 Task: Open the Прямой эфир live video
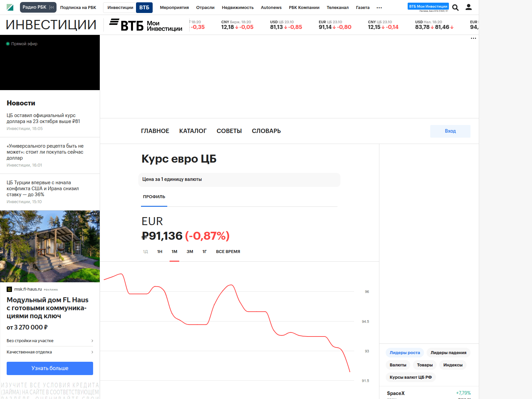50,63
